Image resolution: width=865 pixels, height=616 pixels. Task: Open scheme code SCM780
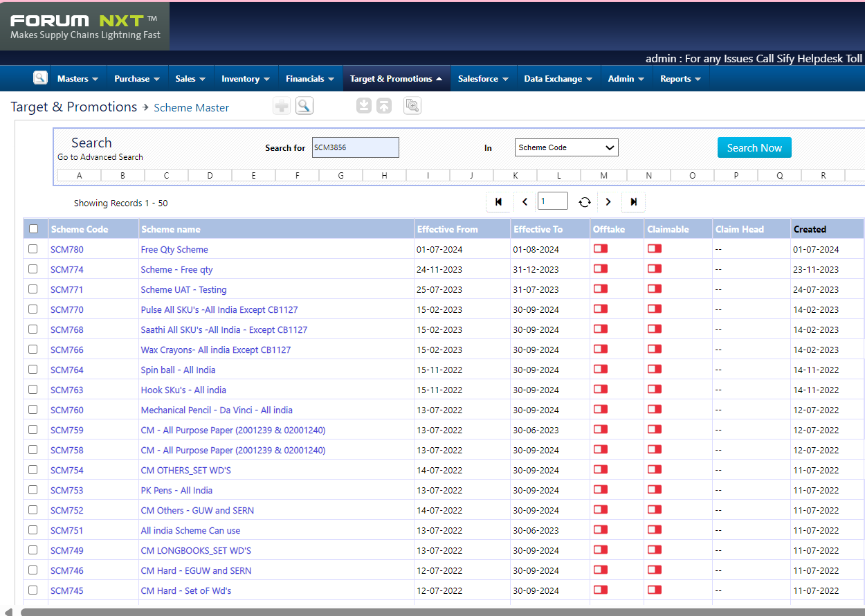tap(66, 249)
